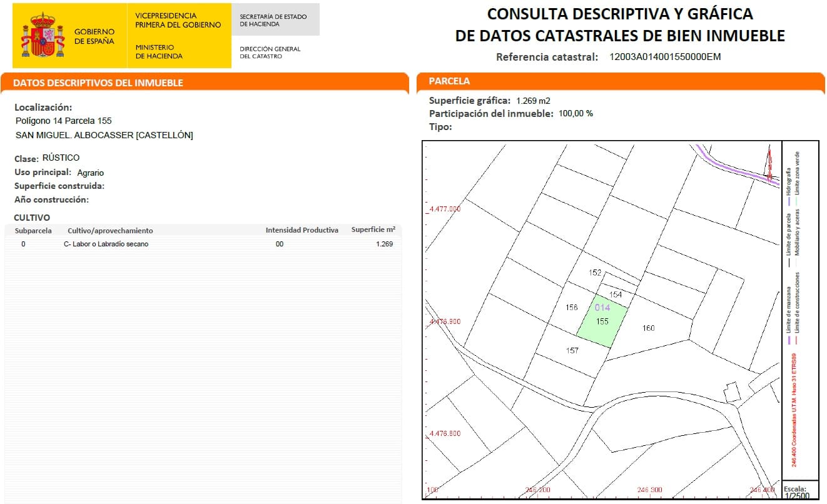
Task: Select the green-highlighted parcel 155
Action: tap(603, 320)
